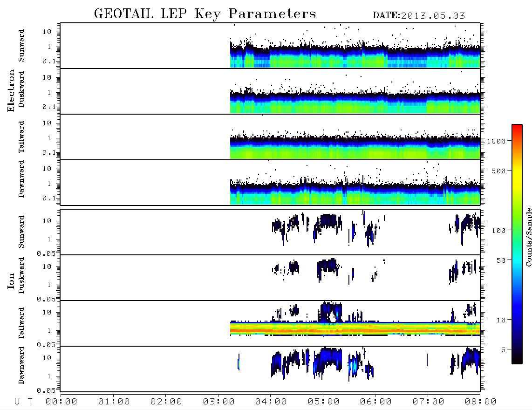This screenshot has width=532, height=410.
Task: Click the "1000" colorbar tick label
Action: click(496, 141)
